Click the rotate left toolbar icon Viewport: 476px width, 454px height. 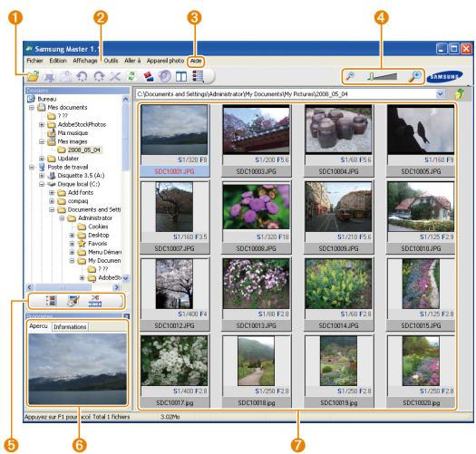[x=82, y=76]
